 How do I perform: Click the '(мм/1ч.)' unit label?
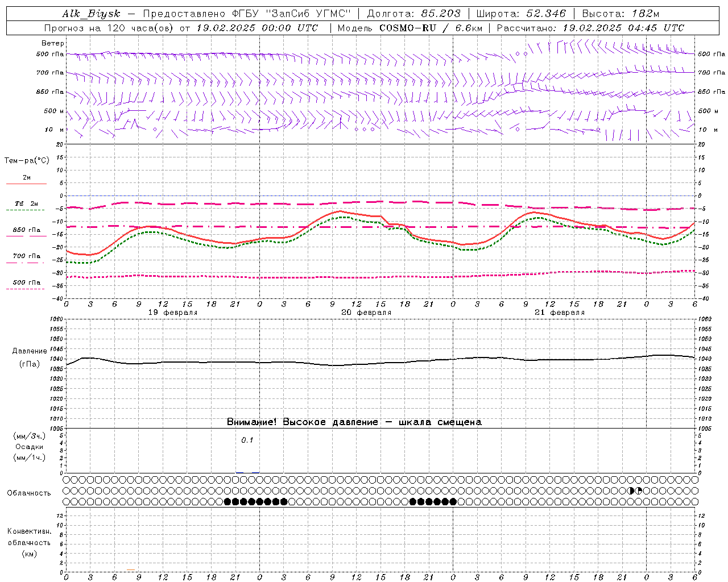coord(30,458)
